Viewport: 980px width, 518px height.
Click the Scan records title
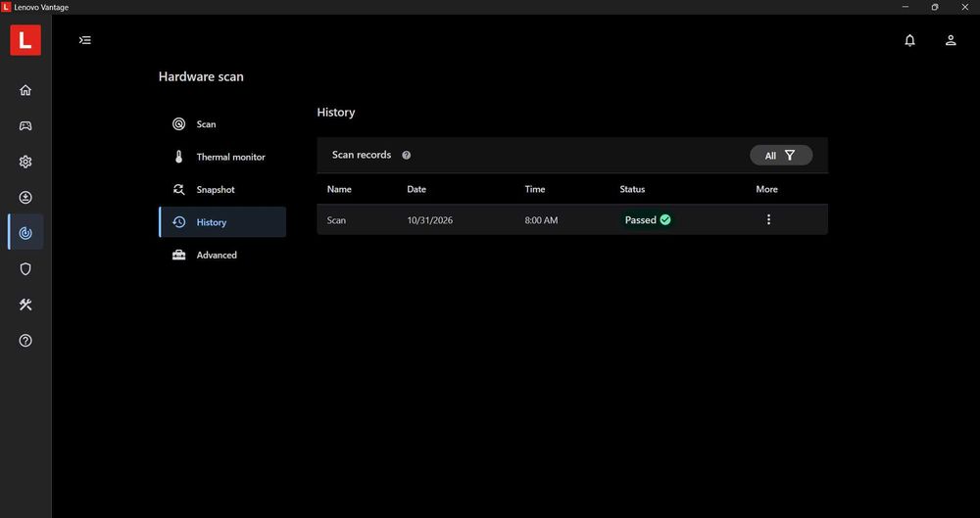pos(362,155)
